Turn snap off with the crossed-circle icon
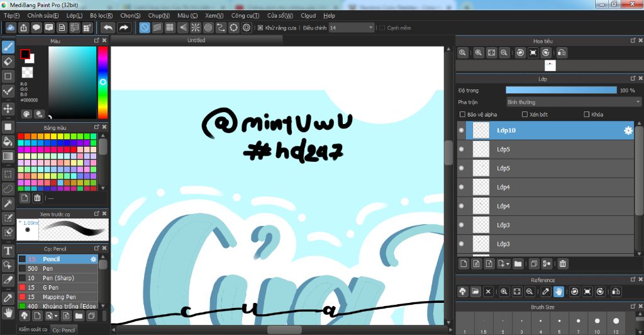The image size is (644, 335). click(x=145, y=28)
